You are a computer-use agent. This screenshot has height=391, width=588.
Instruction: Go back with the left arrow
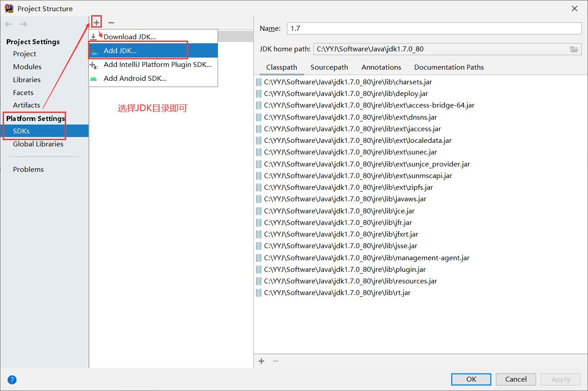(9, 24)
